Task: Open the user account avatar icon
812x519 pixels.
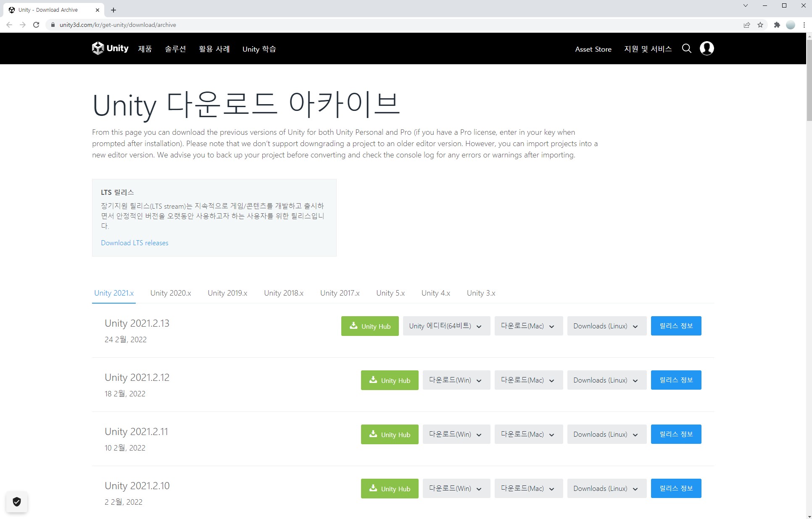Action: point(707,48)
